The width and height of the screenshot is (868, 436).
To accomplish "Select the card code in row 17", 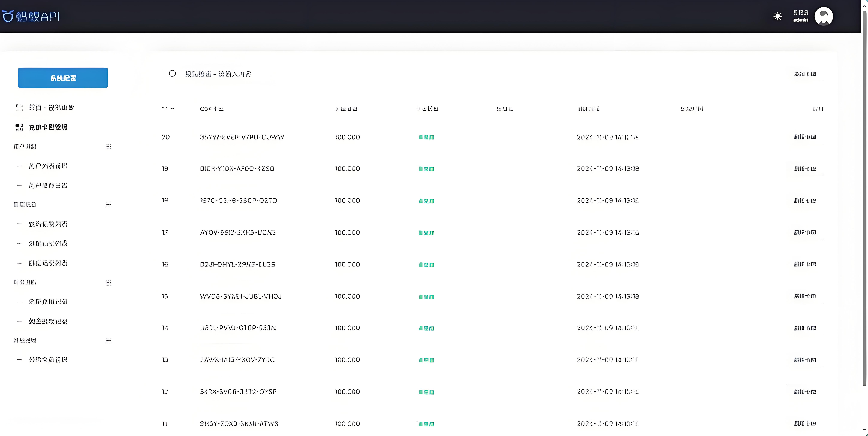I will (x=238, y=232).
